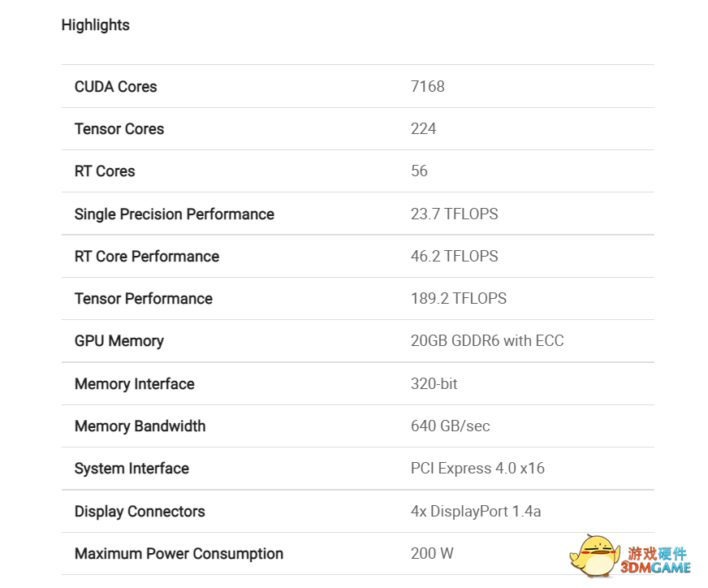Click the Maximum Power Consumption label
The image size is (708, 588).
(179, 554)
